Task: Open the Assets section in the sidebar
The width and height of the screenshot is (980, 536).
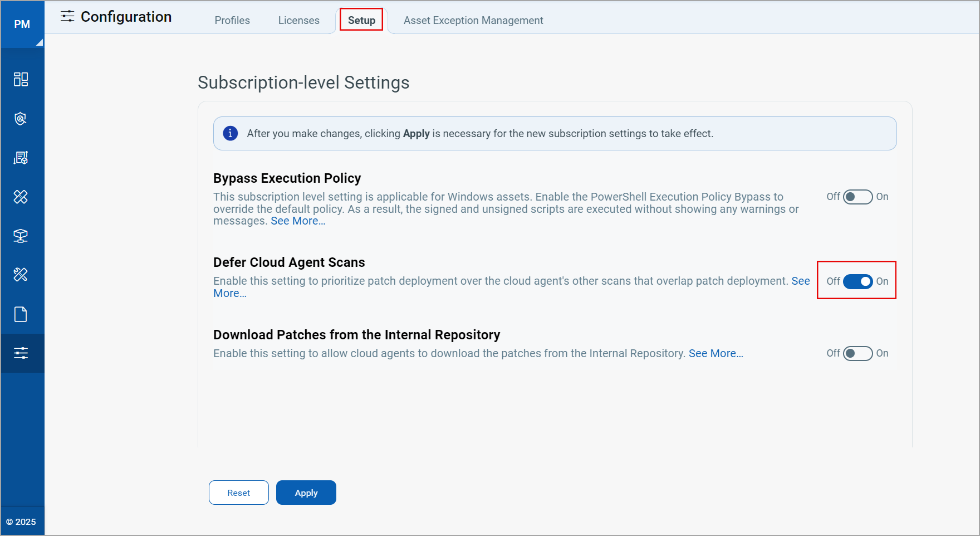Action: tap(22, 157)
